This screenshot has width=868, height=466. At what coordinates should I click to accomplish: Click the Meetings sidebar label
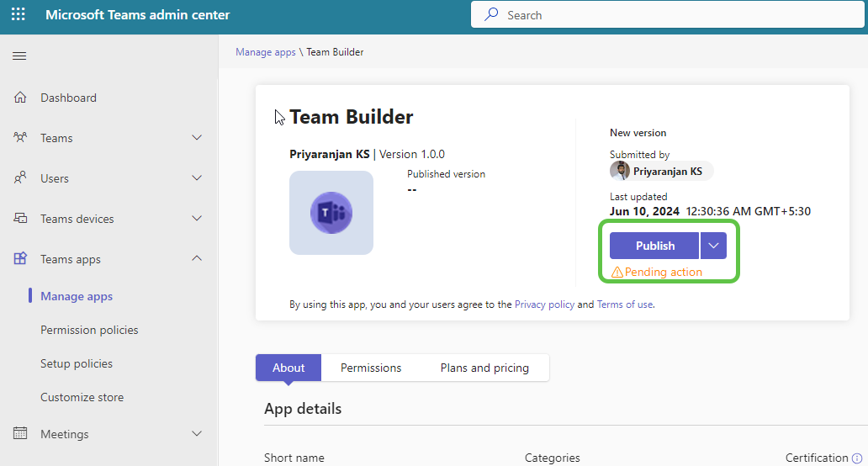pos(64,434)
